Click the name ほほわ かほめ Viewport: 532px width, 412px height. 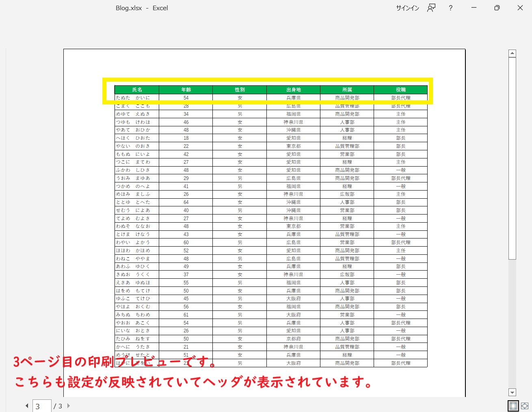133,251
